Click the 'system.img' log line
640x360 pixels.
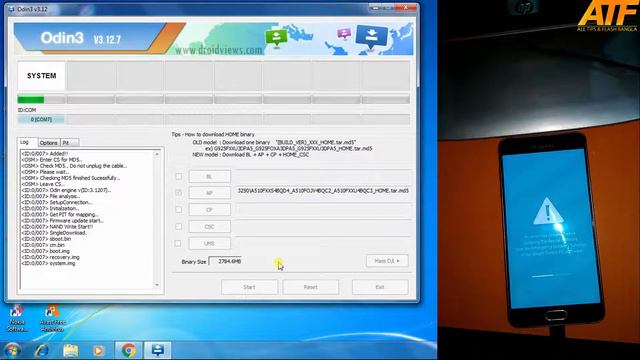[x=48, y=263]
